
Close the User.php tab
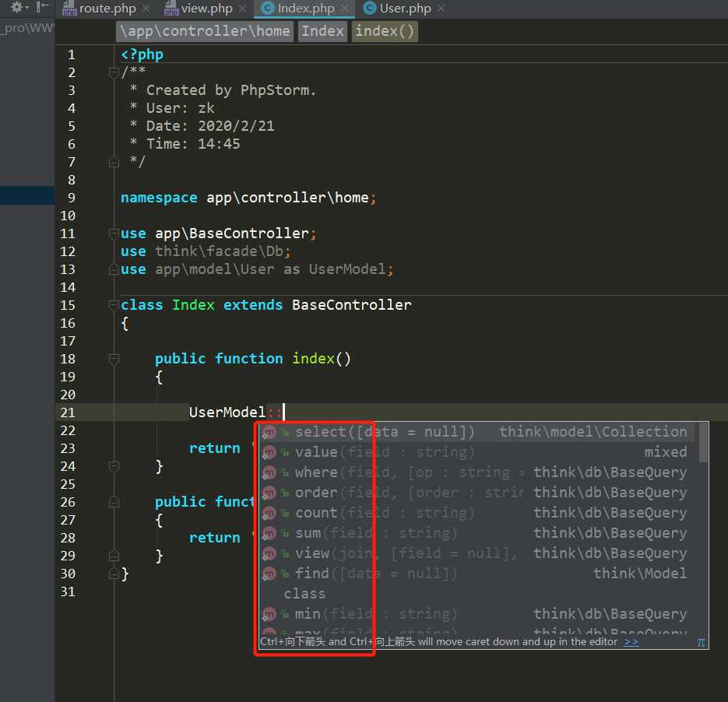point(441,9)
